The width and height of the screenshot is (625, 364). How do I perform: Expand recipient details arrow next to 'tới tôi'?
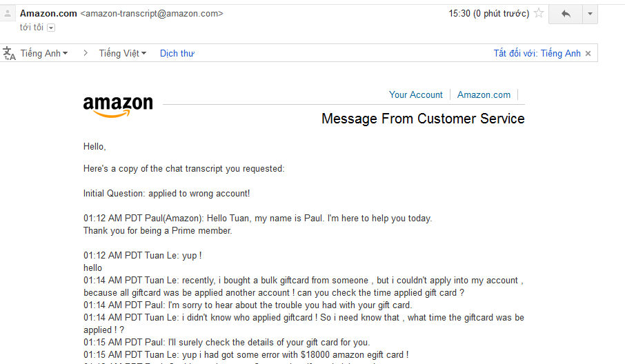point(51,28)
